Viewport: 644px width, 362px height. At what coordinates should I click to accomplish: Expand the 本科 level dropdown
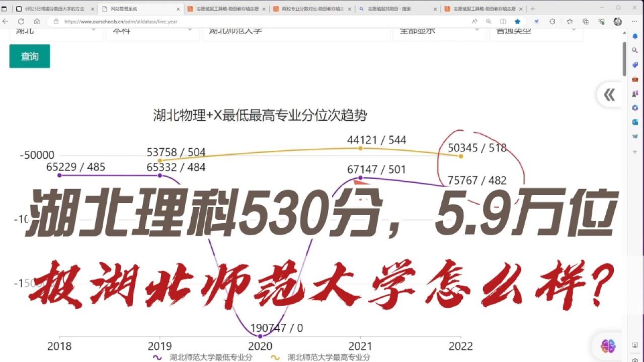point(152,32)
